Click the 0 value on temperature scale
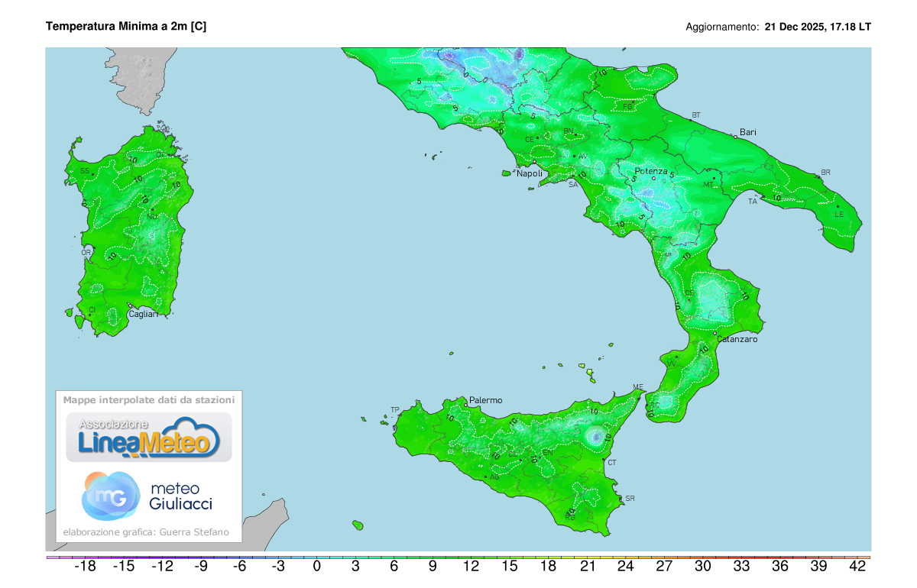Screen dimensions: 917x588 click(x=316, y=567)
